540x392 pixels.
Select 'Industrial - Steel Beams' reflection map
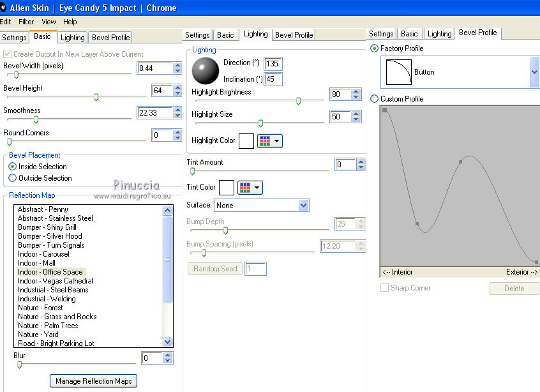(54, 290)
